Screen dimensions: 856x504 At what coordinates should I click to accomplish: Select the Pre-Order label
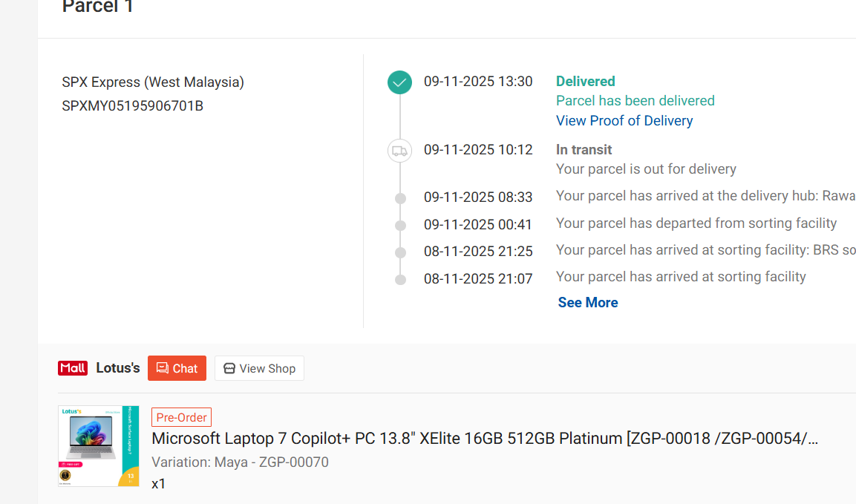click(x=181, y=417)
